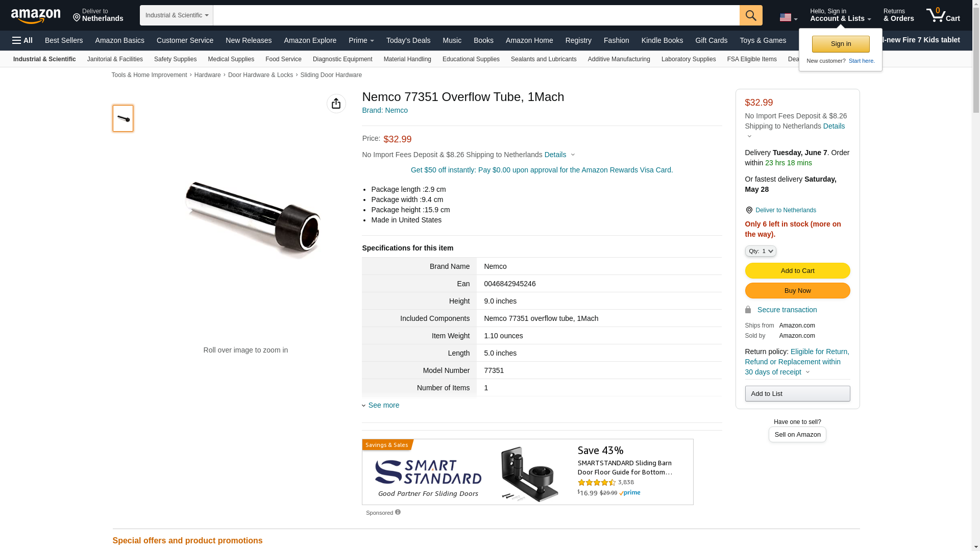The image size is (980, 551).
Task: Open the Qty quantity dropdown
Action: (761, 251)
